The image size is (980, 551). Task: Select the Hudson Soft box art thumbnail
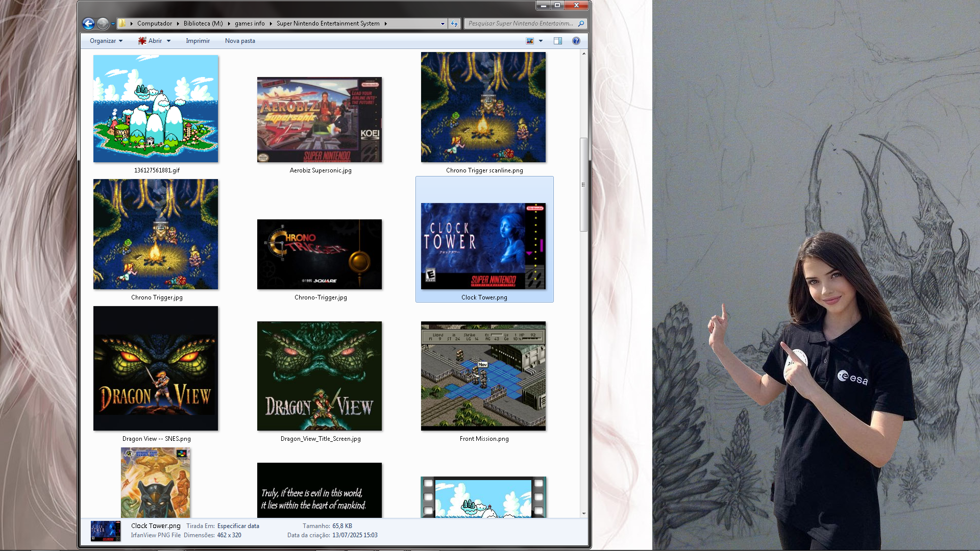(156, 483)
